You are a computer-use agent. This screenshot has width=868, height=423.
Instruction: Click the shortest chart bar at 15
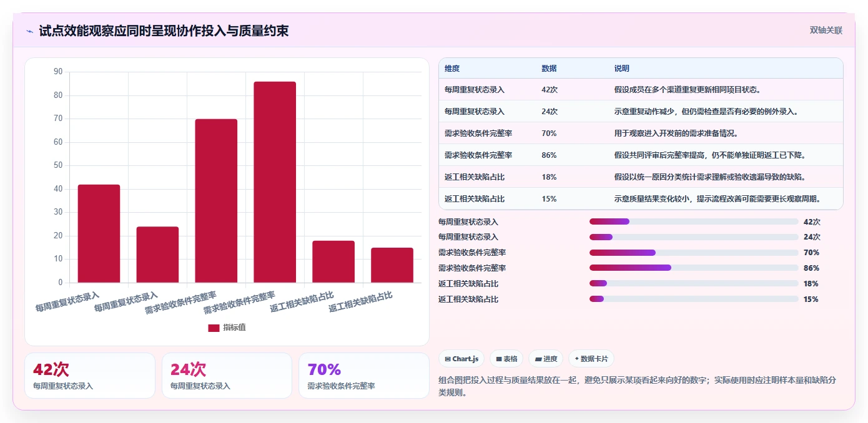[x=392, y=265]
